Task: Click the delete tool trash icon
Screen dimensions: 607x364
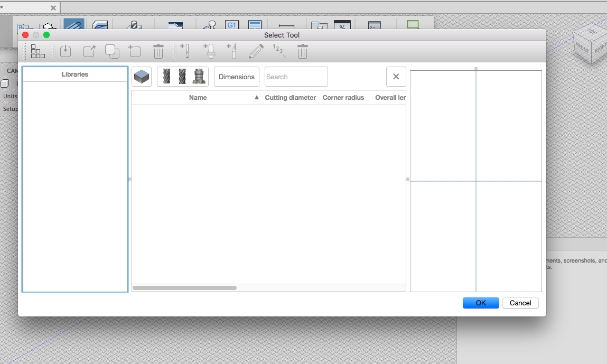Action: click(x=303, y=51)
